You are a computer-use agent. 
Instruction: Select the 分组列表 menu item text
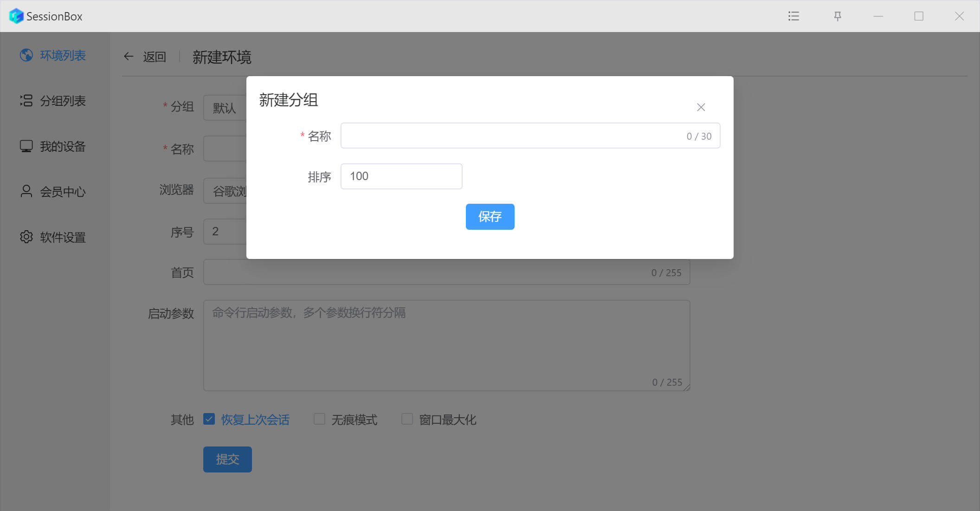63,101
